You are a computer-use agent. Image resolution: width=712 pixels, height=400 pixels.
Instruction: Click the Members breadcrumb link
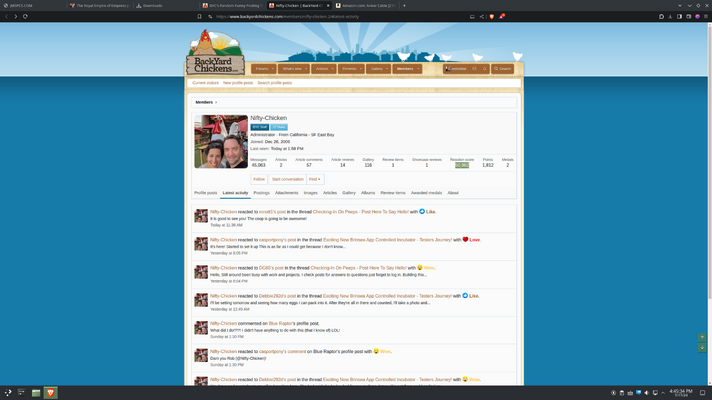(204, 102)
